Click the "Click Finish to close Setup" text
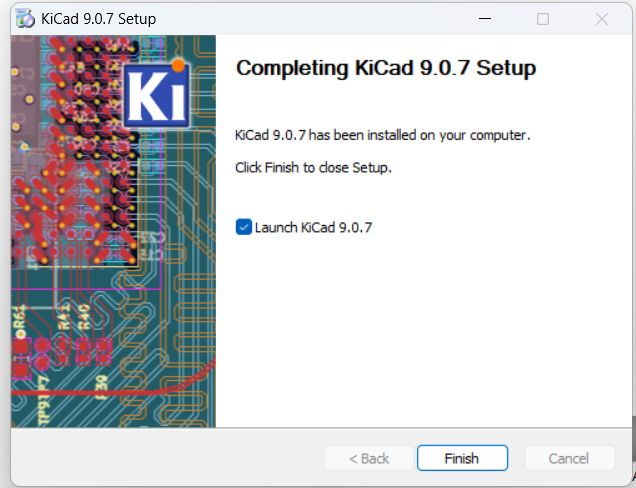This screenshot has height=488, width=636. click(x=313, y=167)
